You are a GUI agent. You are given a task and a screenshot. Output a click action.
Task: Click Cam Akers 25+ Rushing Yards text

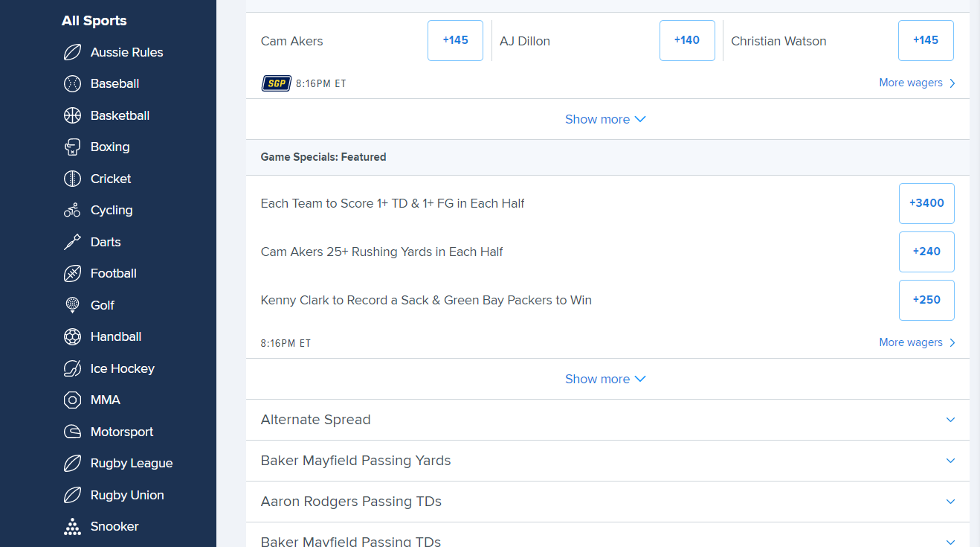pyautogui.click(x=382, y=252)
